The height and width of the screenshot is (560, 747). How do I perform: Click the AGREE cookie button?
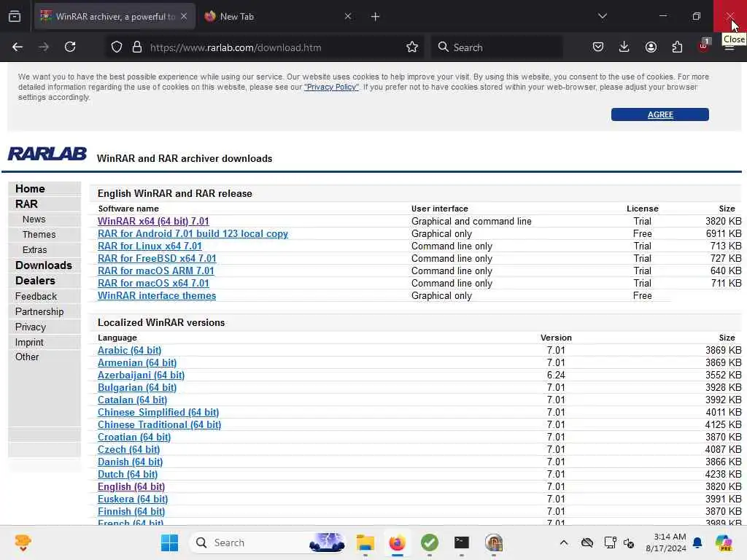[x=659, y=114]
